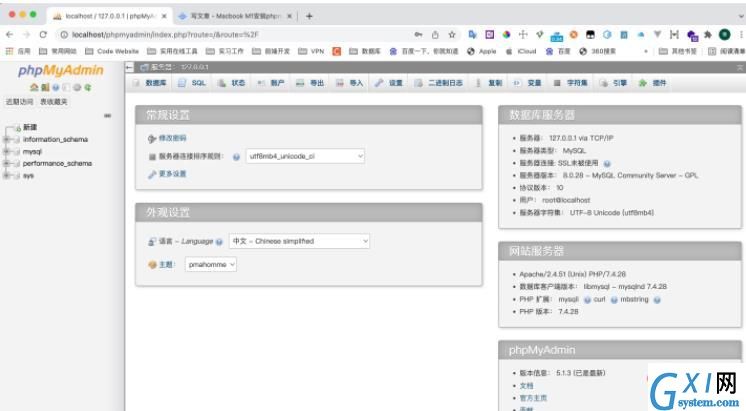Switch to the SQL tab
Screen dimensions: 746x411
[x=192, y=83]
